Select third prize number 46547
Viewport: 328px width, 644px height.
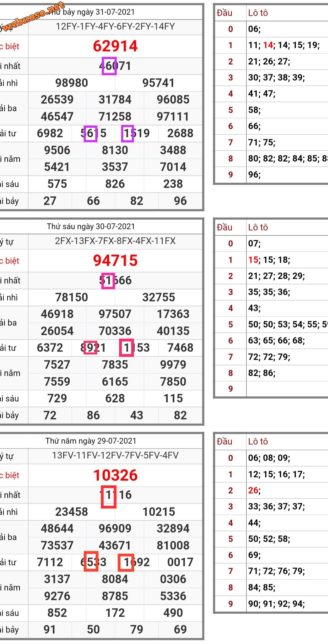click(57, 116)
